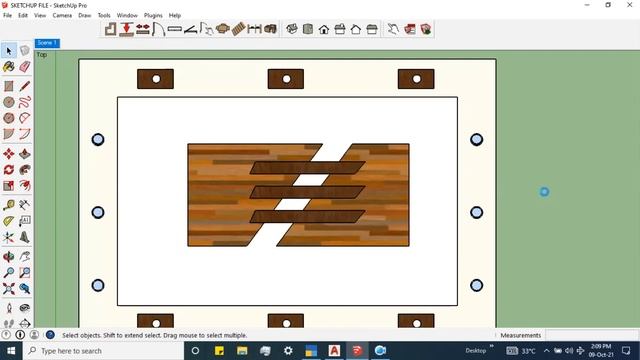Choose the Offset tool
This screenshot has height=360, width=640.
coord(24,186)
